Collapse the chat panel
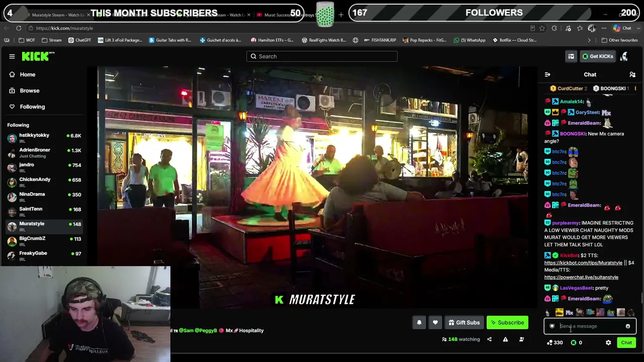The height and width of the screenshot is (362, 644). point(547,74)
